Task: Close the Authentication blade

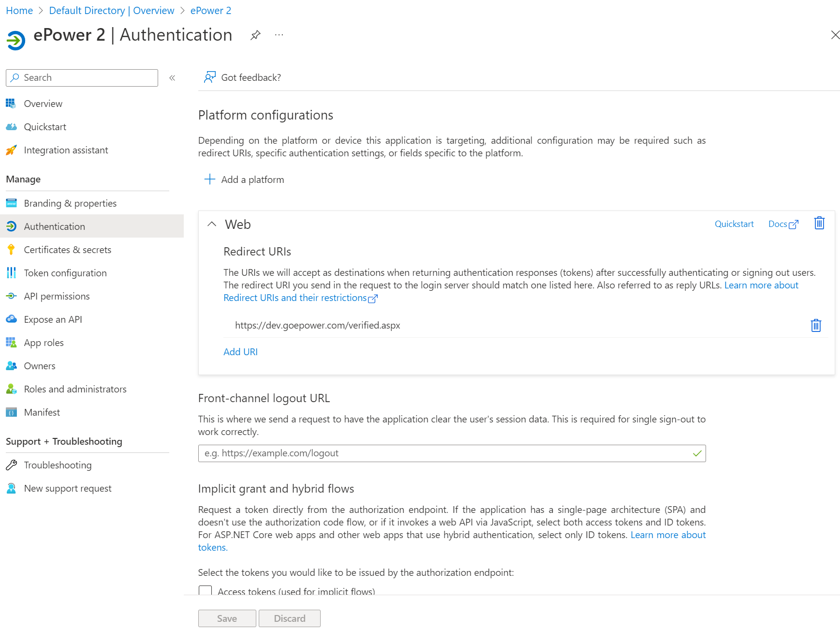Action: (835, 35)
